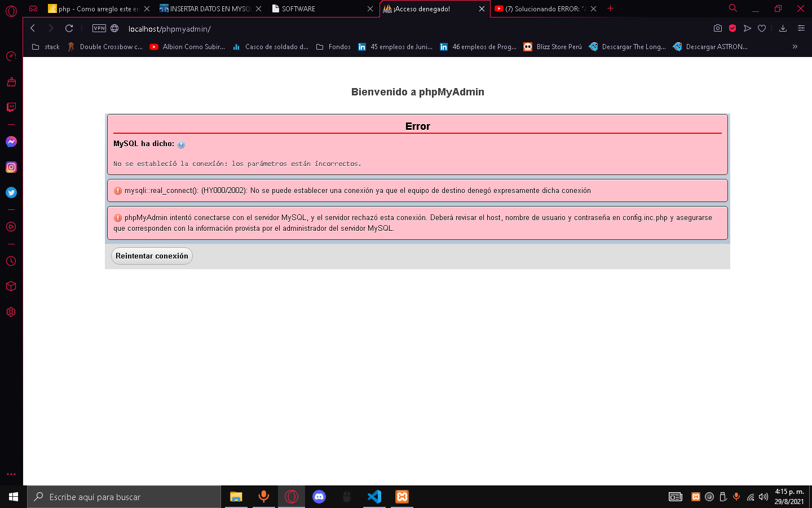Viewport: 812px width, 508px height.
Task: Click the taskbar search box
Action: [124, 497]
